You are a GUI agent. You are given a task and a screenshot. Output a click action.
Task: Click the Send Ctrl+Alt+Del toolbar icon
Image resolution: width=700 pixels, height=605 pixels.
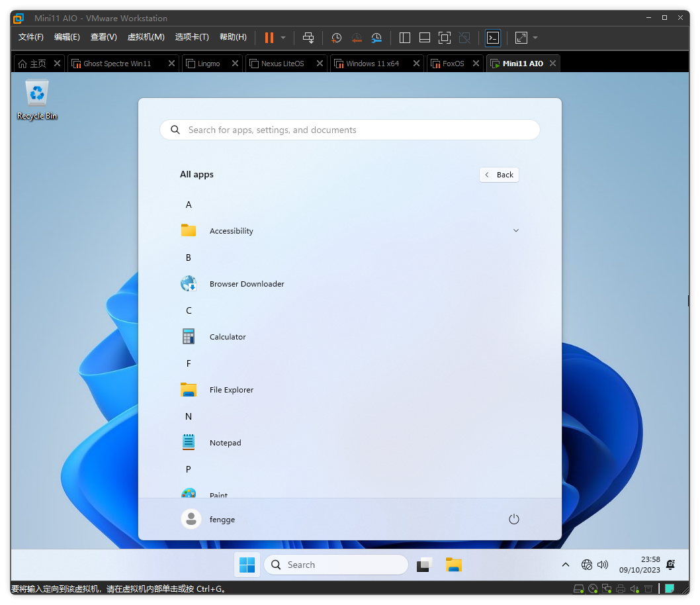308,38
